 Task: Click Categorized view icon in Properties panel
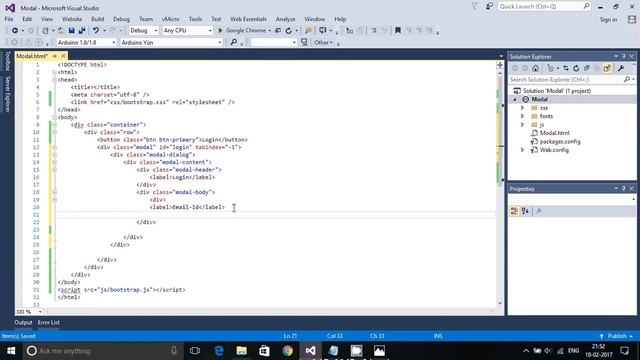pos(514,211)
